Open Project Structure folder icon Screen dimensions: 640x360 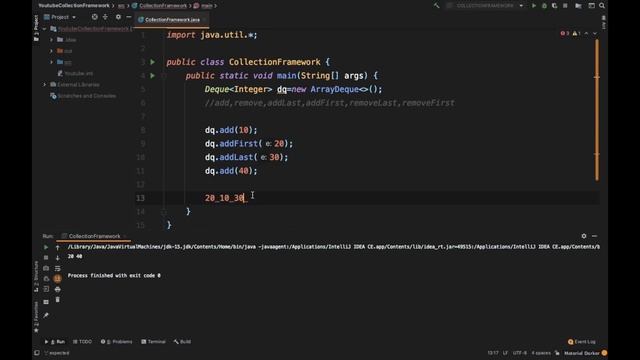[x=578, y=6]
